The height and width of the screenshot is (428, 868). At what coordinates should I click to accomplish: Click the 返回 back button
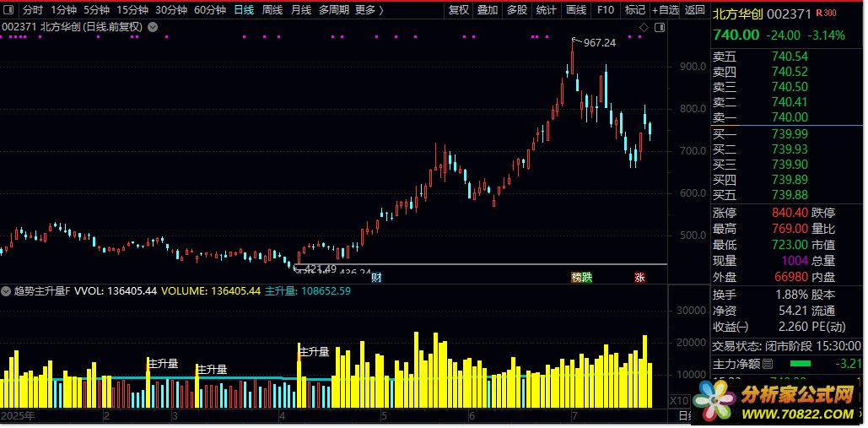click(695, 10)
